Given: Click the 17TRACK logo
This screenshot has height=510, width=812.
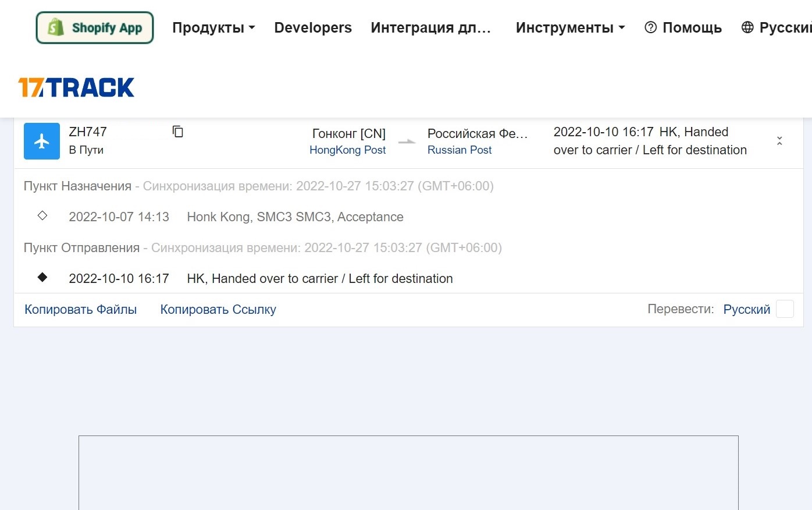Looking at the screenshot, I should click(x=76, y=87).
